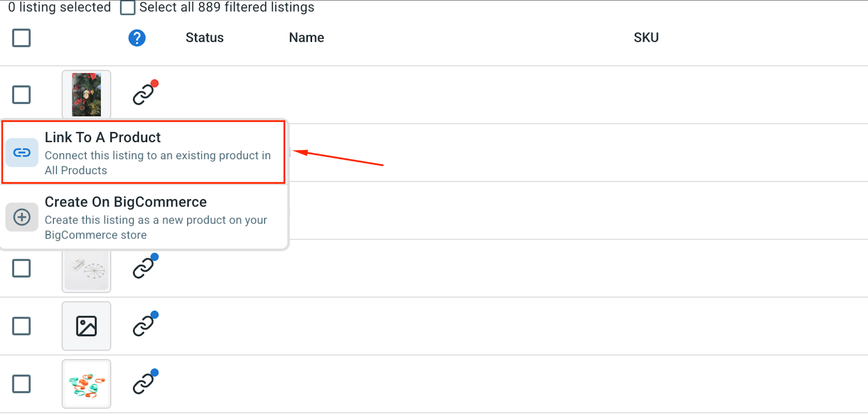Click the blue question mark help icon
The width and height of the screenshot is (868, 415).
(137, 38)
